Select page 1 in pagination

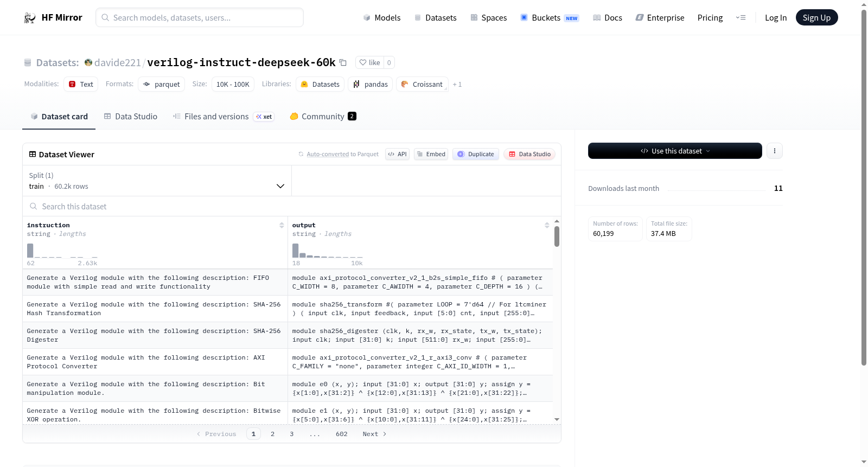pos(253,434)
